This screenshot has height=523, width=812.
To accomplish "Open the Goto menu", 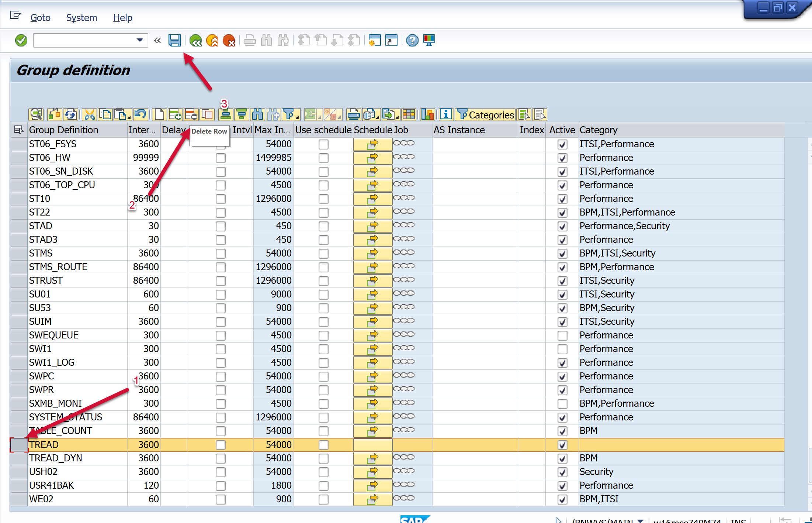I will pyautogui.click(x=40, y=17).
